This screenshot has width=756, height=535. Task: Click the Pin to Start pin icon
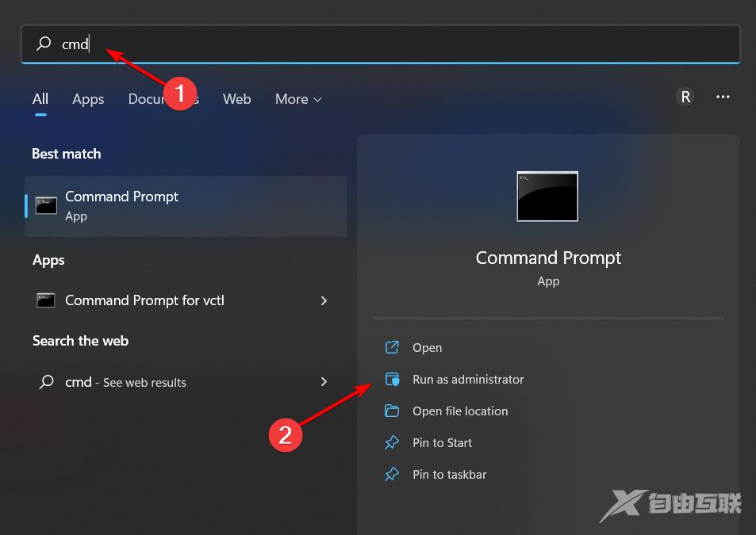pyautogui.click(x=392, y=442)
